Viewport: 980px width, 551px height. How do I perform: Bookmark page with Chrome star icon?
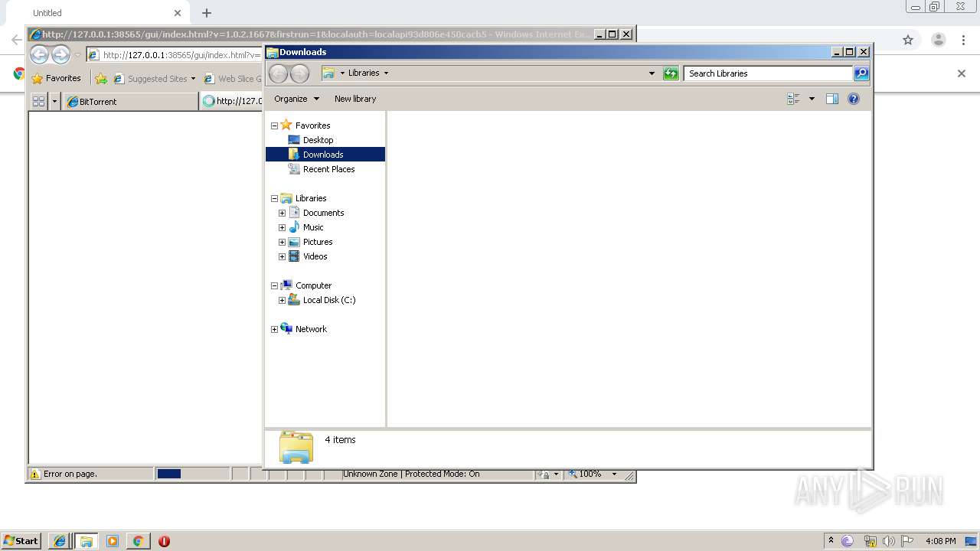coord(908,40)
